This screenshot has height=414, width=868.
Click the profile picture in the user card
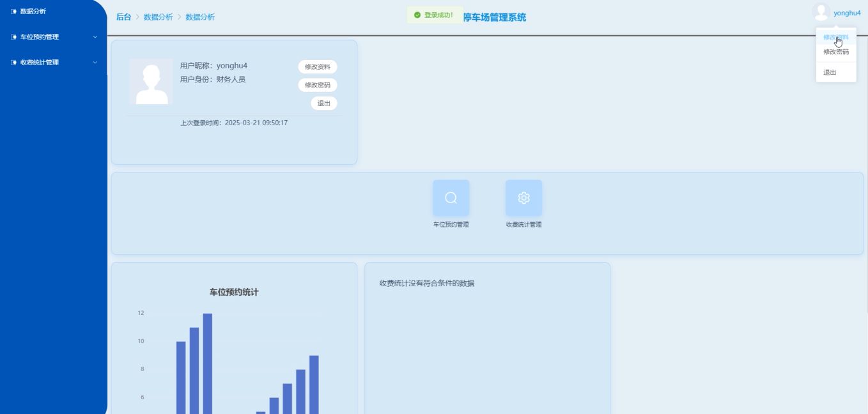(x=151, y=81)
